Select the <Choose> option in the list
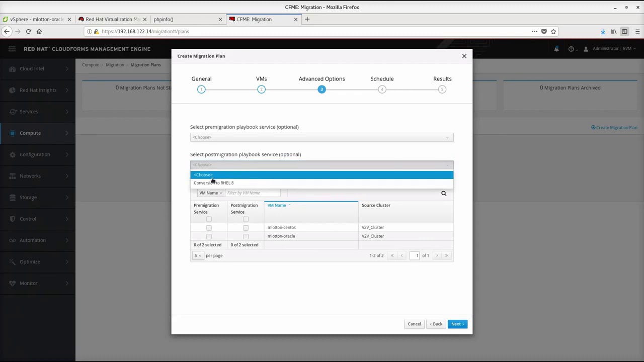The width and height of the screenshot is (644, 362). coord(321,174)
